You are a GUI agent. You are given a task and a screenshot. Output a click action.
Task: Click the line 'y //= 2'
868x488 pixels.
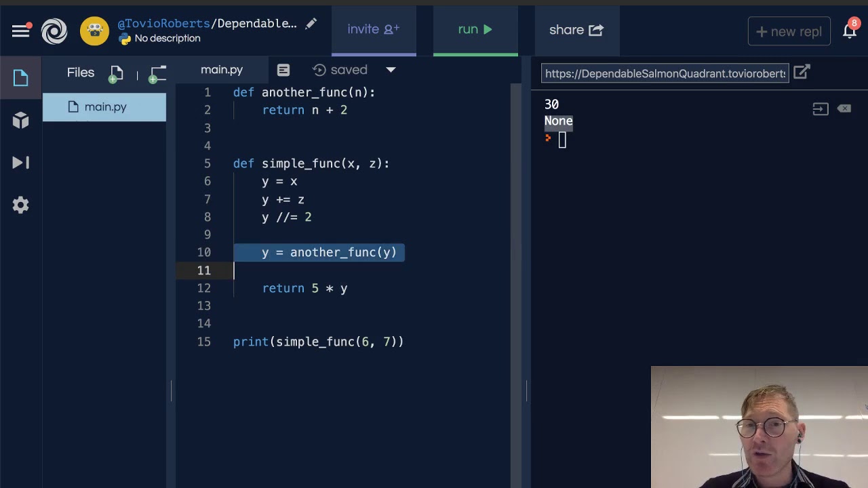(286, 217)
